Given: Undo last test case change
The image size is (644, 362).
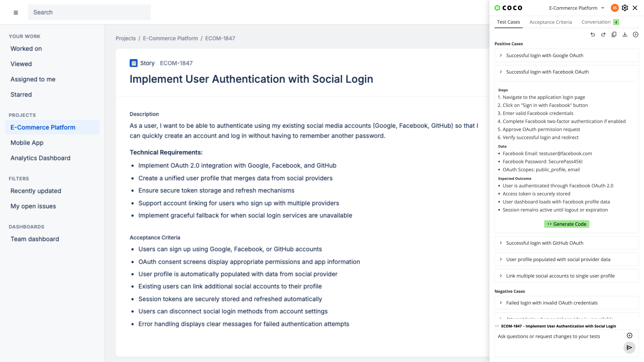Looking at the screenshot, I should (593, 35).
